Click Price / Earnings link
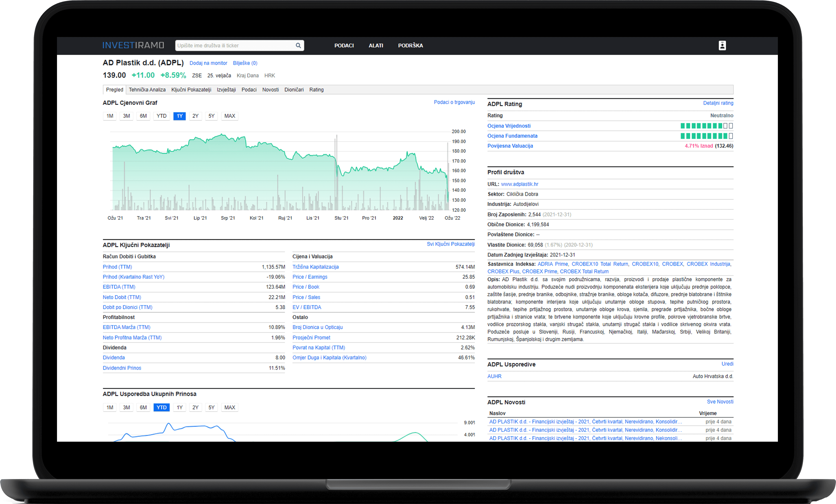This screenshot has width=836, height=504. coord(310,277)
